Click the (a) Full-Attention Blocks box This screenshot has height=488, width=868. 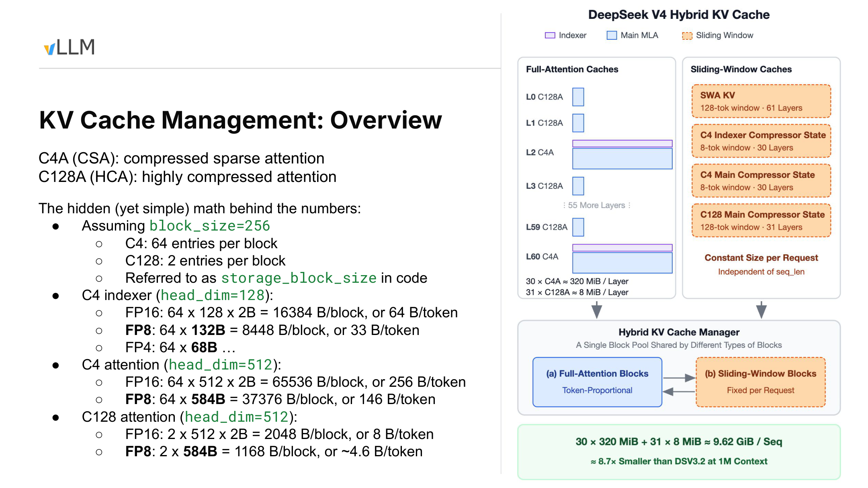[x=597, y=382]
